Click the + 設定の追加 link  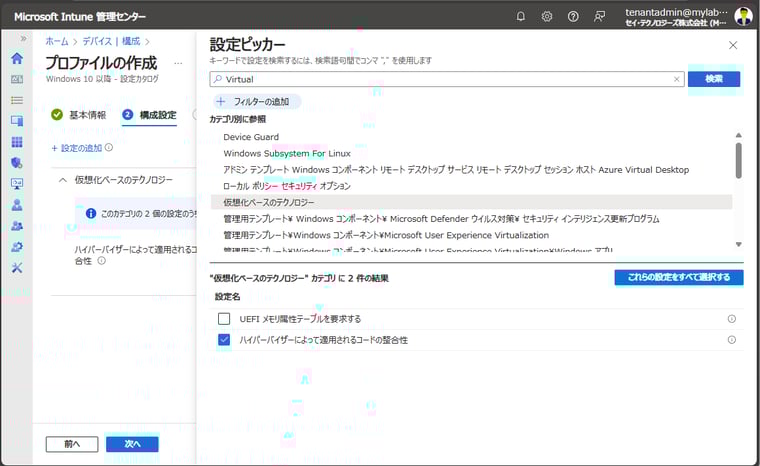(x=77, y=148)
